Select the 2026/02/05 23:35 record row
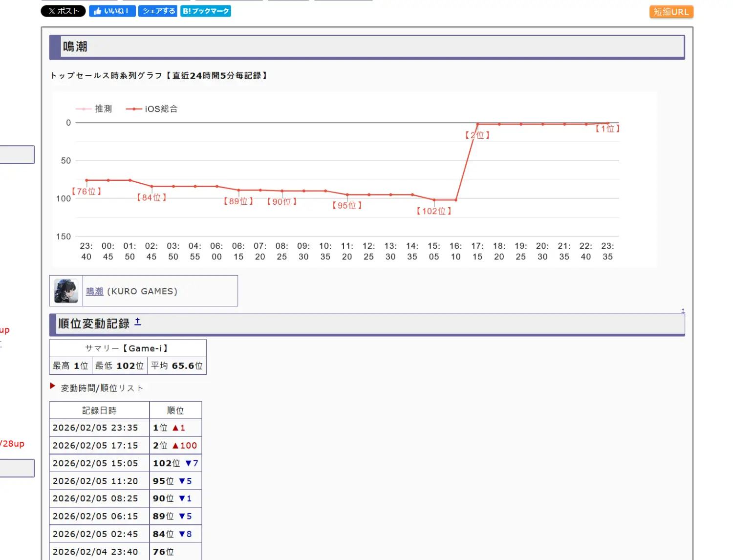733x560 pixels. coord(95,428)
